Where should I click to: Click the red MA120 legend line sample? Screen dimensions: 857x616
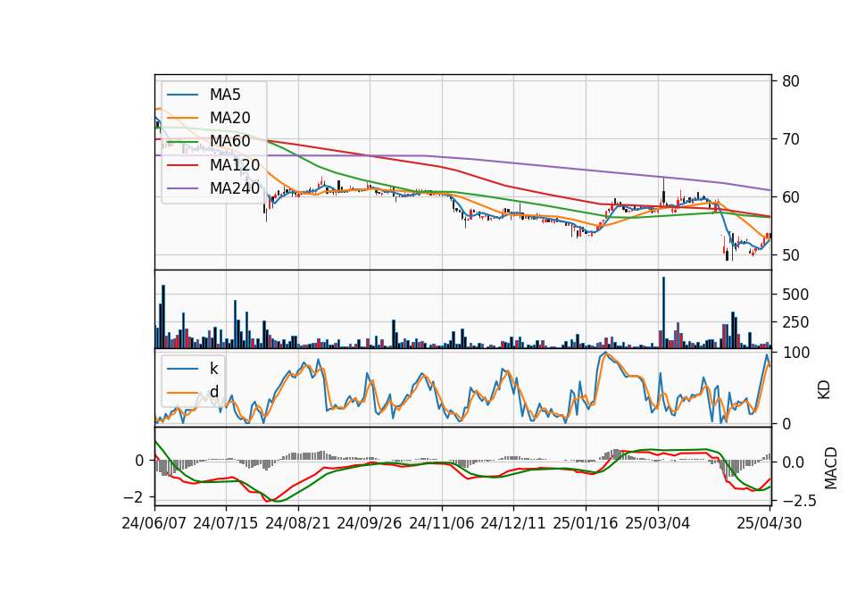(182, 164)
